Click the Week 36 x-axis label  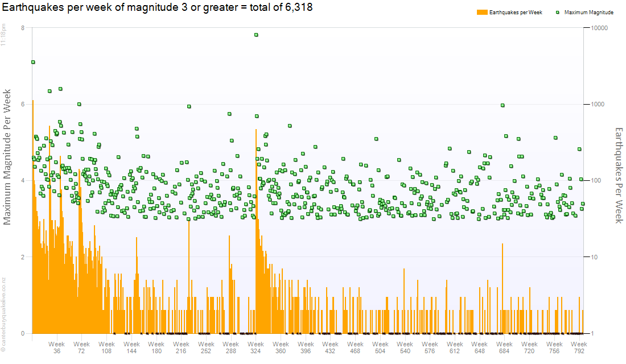pos(56,348)
